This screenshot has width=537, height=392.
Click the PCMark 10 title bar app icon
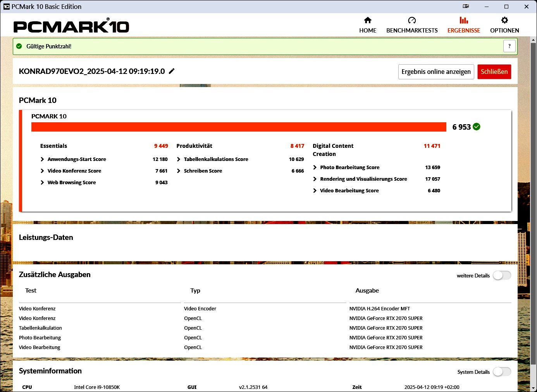6,7
